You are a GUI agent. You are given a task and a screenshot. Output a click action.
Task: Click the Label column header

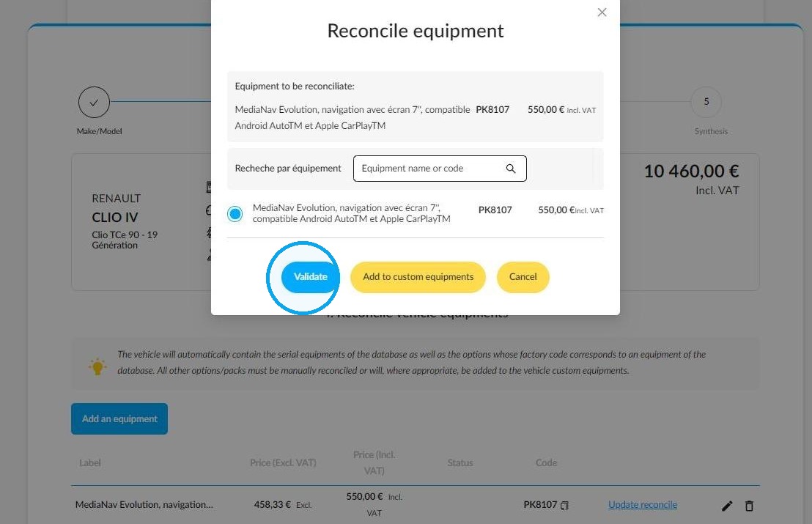pos(90,463)
